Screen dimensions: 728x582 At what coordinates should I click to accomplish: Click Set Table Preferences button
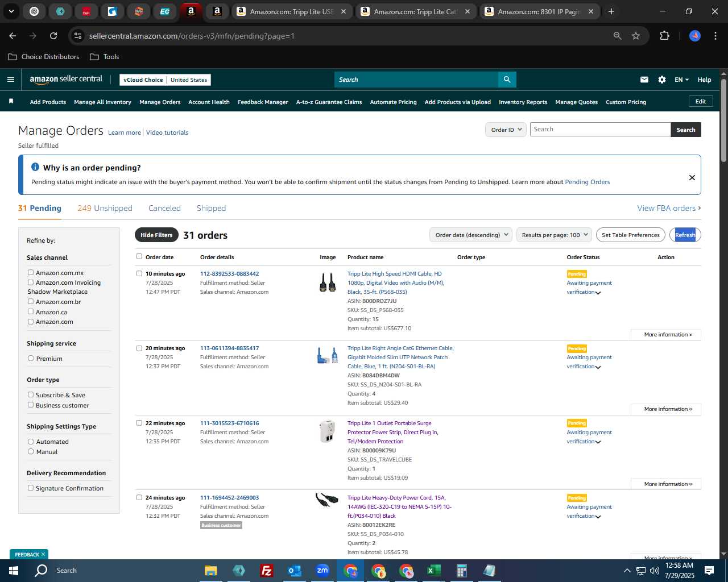click(631, 235)
